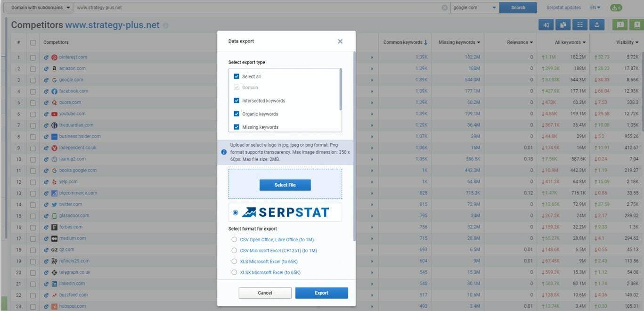
Task: Select the export/upload toolbar icon
Action: click(597, 25)
